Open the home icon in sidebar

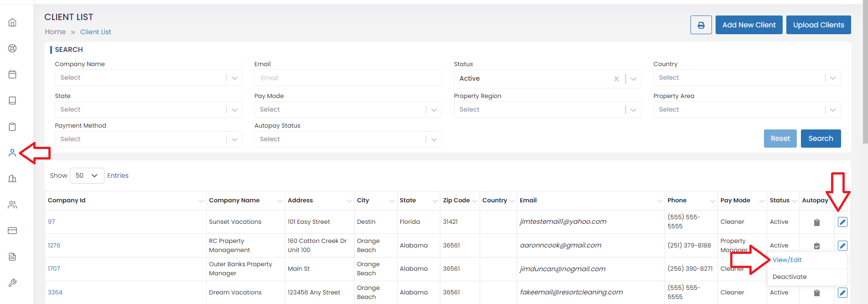click(x=12, y=22)
